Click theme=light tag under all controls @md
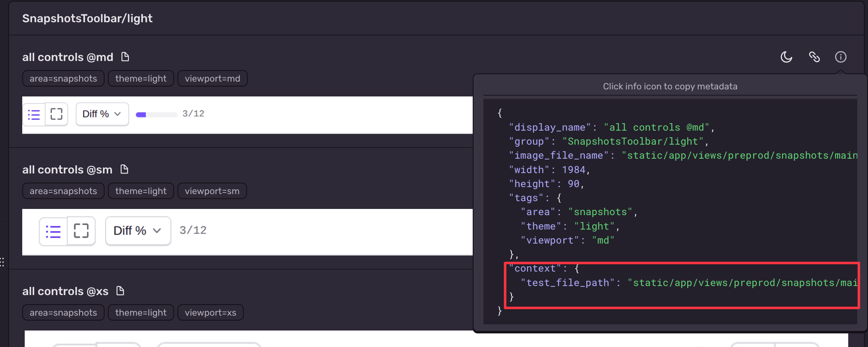 141,78
